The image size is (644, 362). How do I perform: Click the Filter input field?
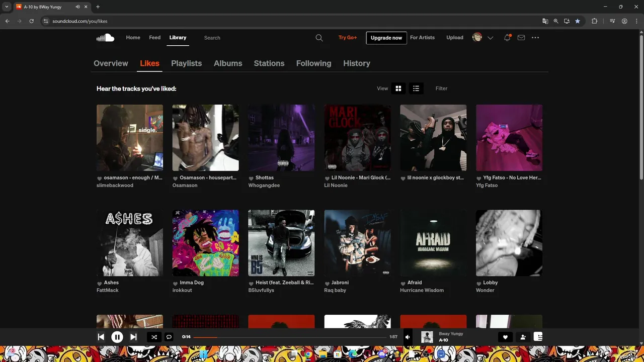488,88
